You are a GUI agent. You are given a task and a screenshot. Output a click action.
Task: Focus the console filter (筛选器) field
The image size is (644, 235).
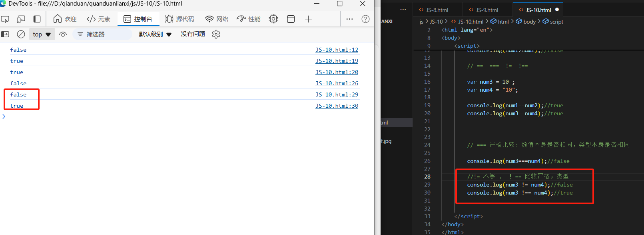click(x=102, y=34)
